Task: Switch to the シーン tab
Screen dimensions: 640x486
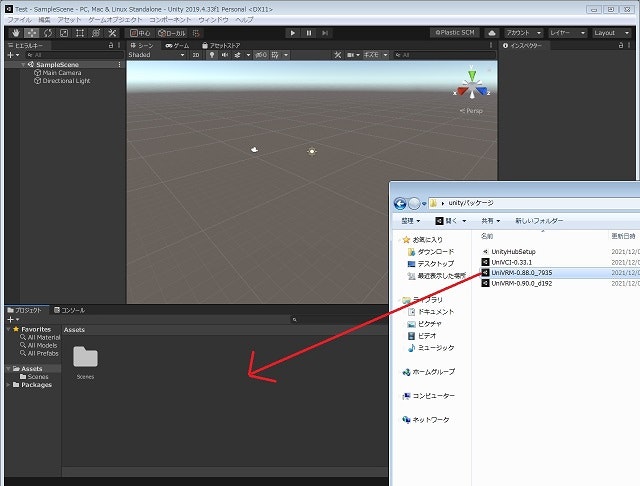Action: pos(142,45)
